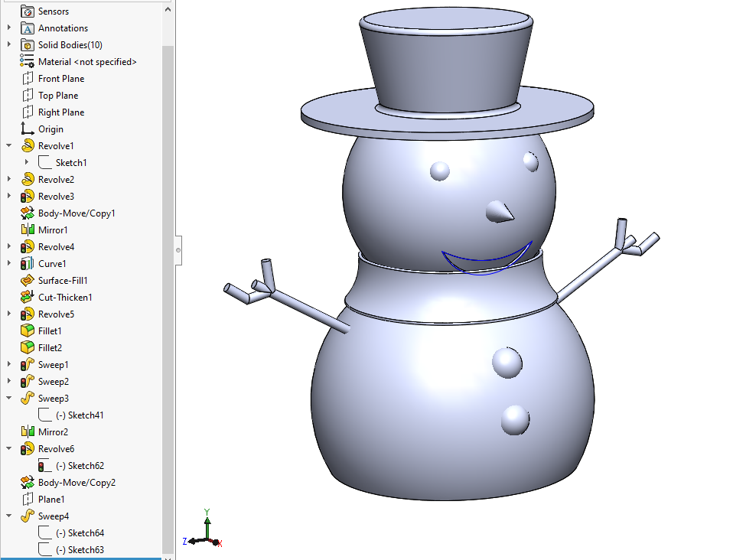Select the Sketch41 label
The image size is (733, 560).
coord(80,415)
